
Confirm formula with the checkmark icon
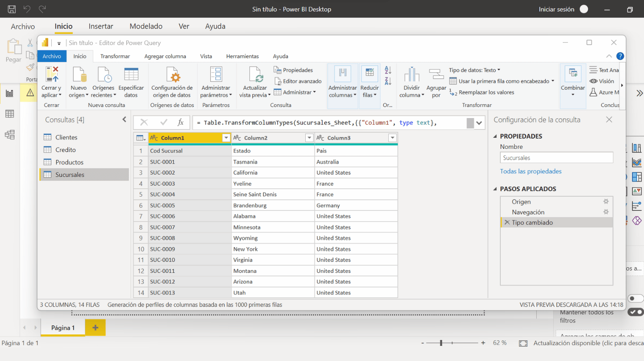(x=163, y=123)
